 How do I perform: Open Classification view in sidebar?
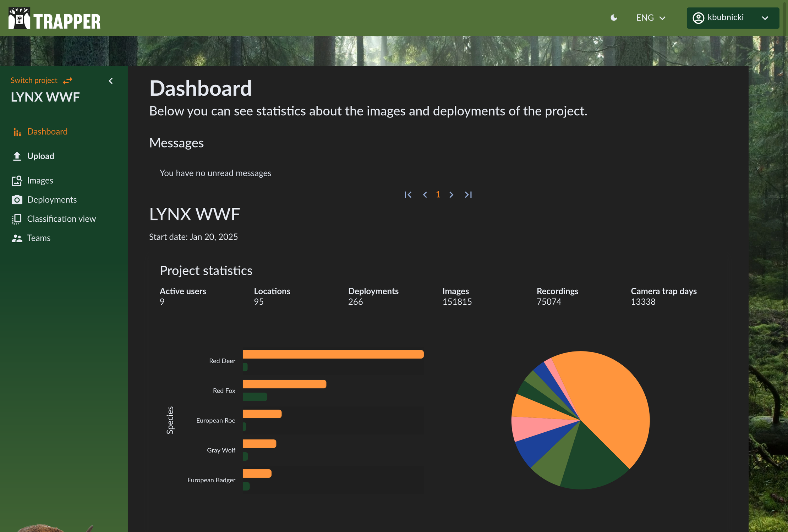tap(61, 219)
